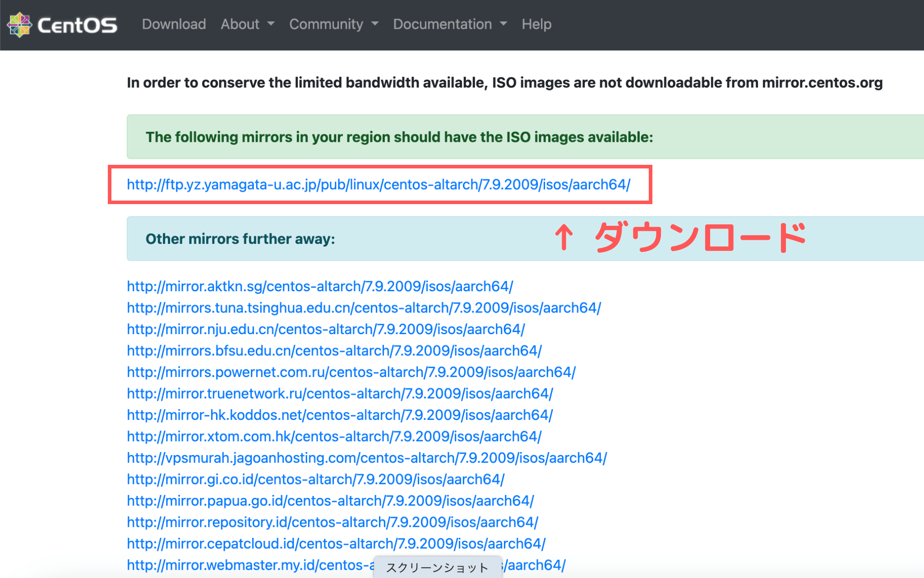Click the スクリーンショット tooltip label
The height and width of the screenshot is (578, 924).
[437, 567]
